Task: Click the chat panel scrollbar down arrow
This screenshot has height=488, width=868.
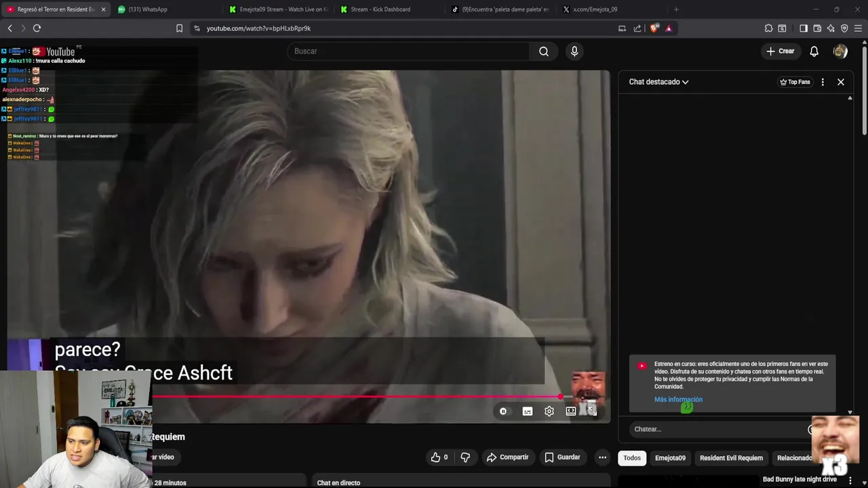Action: (850, 412)
